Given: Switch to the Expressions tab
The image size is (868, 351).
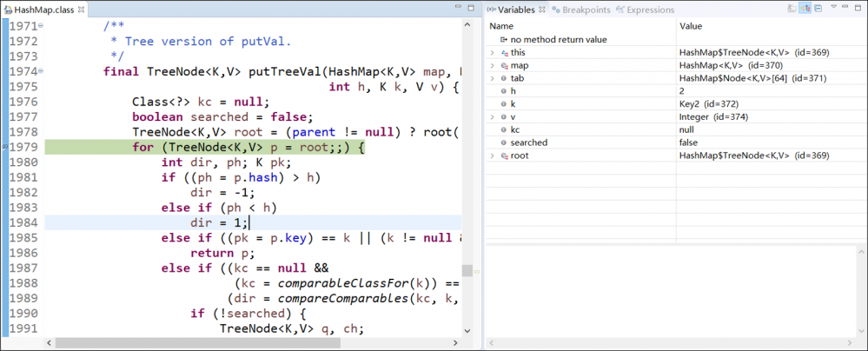Looking at the screenshot, I should pyautogui.click(x=646, y=10).
